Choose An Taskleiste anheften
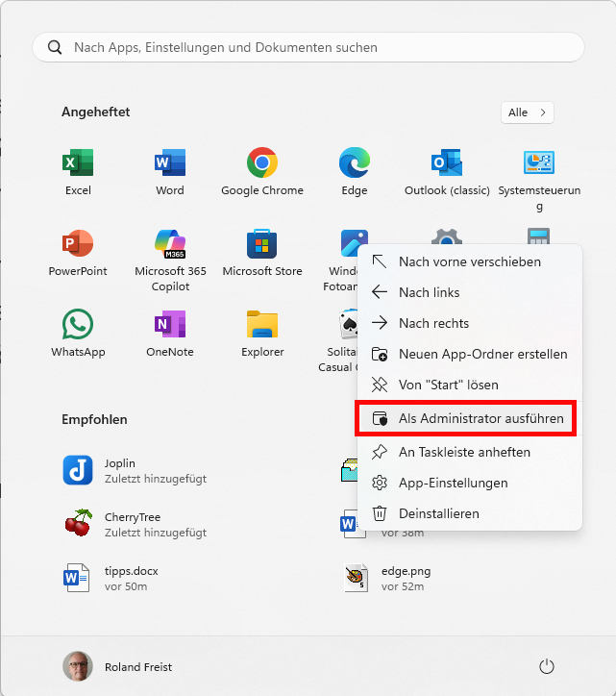The width and height of the screenshot is (616, 696). tap(464, 452)
